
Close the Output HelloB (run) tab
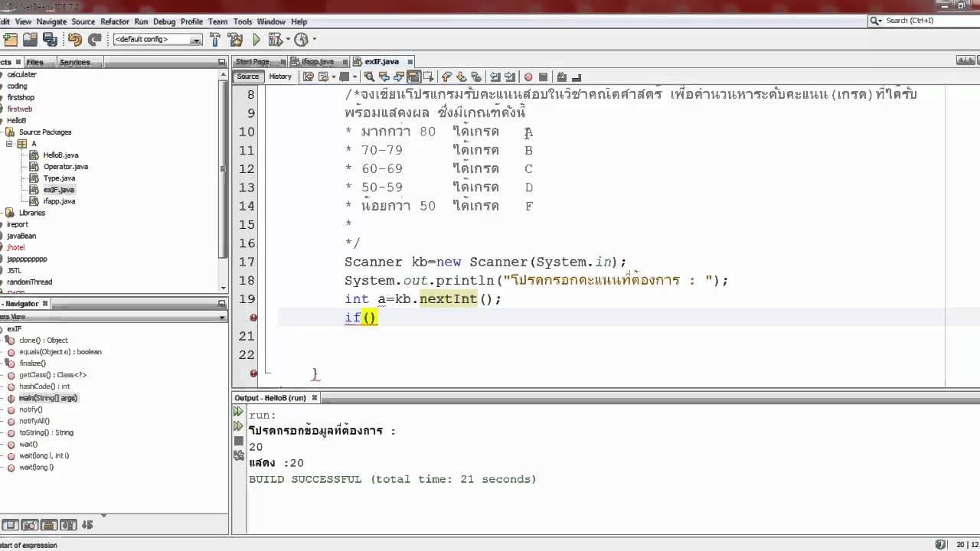click(x=314, y=398)
